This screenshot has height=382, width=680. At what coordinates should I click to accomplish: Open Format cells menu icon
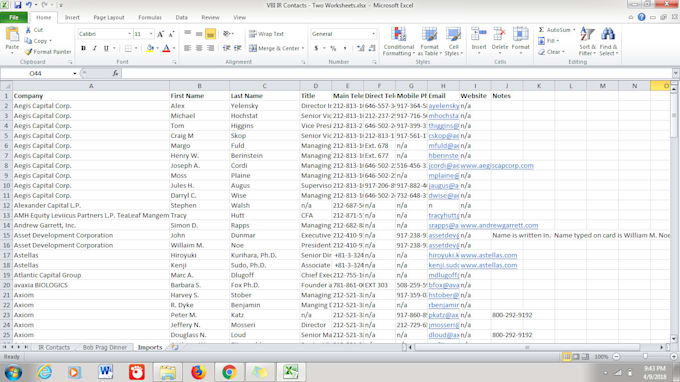520,34
